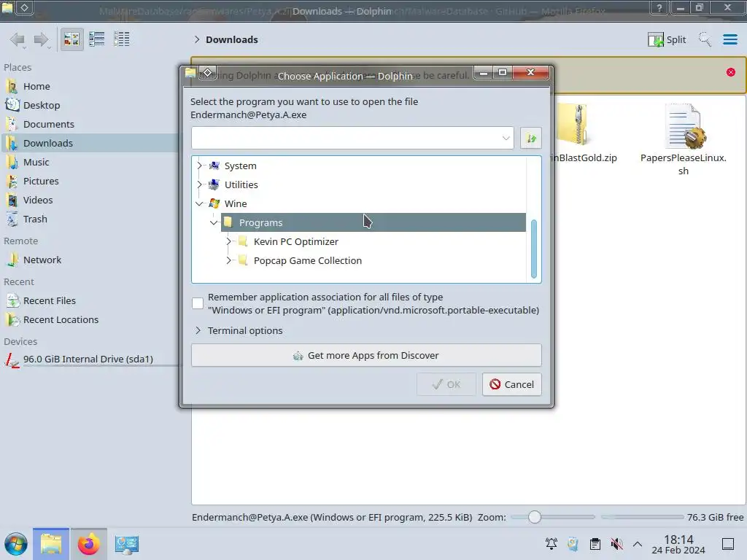The height and width of the screenshot is (560, 747).
Task: Adjust the Zoom slider handle
Action: pyautogui.click(x=535, y=517)
